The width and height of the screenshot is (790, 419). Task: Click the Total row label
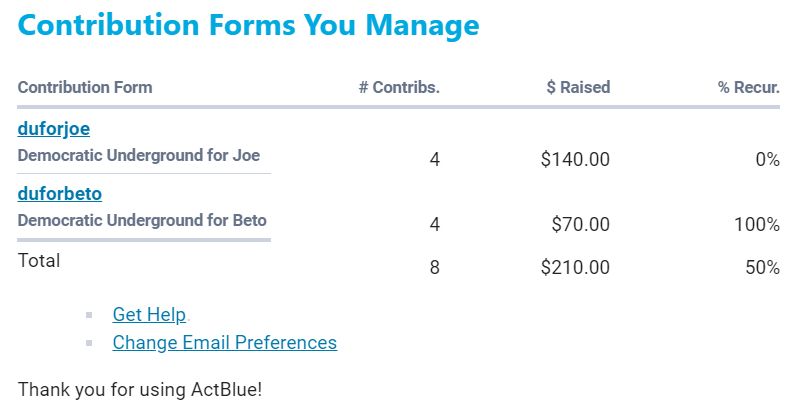click(x=39, y=261)
